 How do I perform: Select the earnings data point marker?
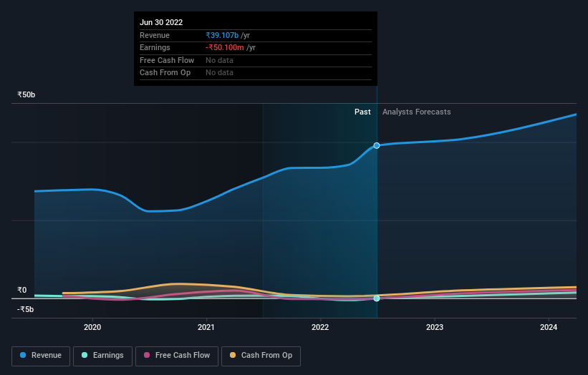[x=377, y=298]
